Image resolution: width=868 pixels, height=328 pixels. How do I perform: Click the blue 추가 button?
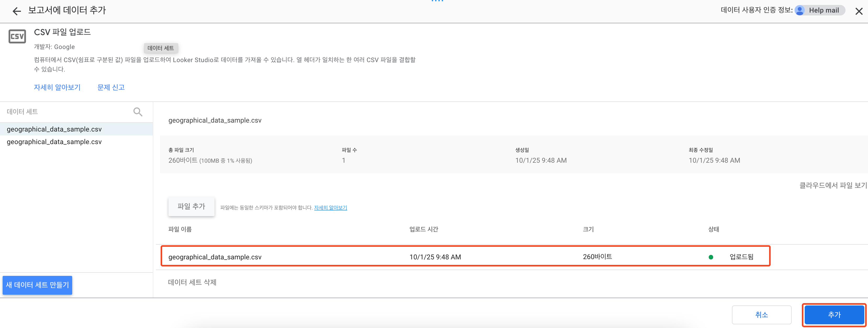[834, 314]
